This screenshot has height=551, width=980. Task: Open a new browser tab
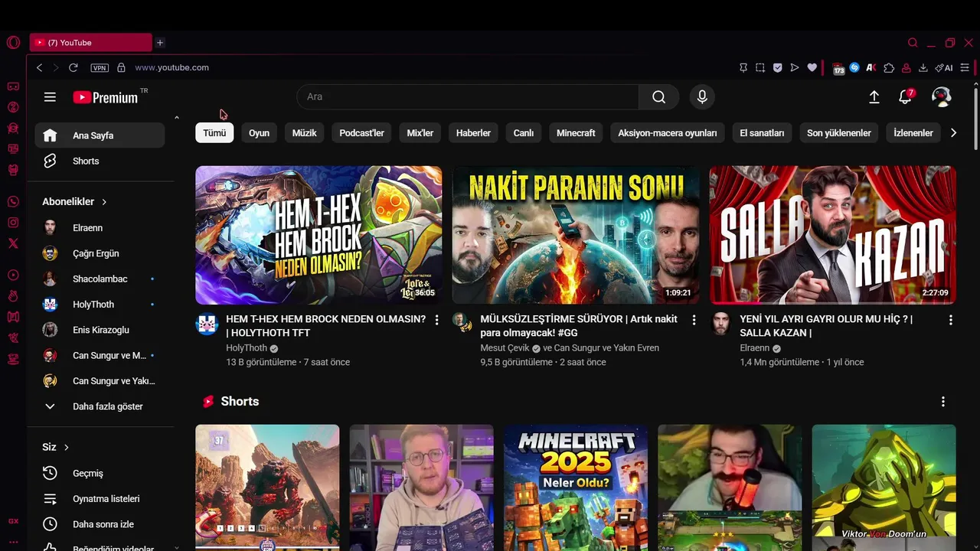click(160, 43)
